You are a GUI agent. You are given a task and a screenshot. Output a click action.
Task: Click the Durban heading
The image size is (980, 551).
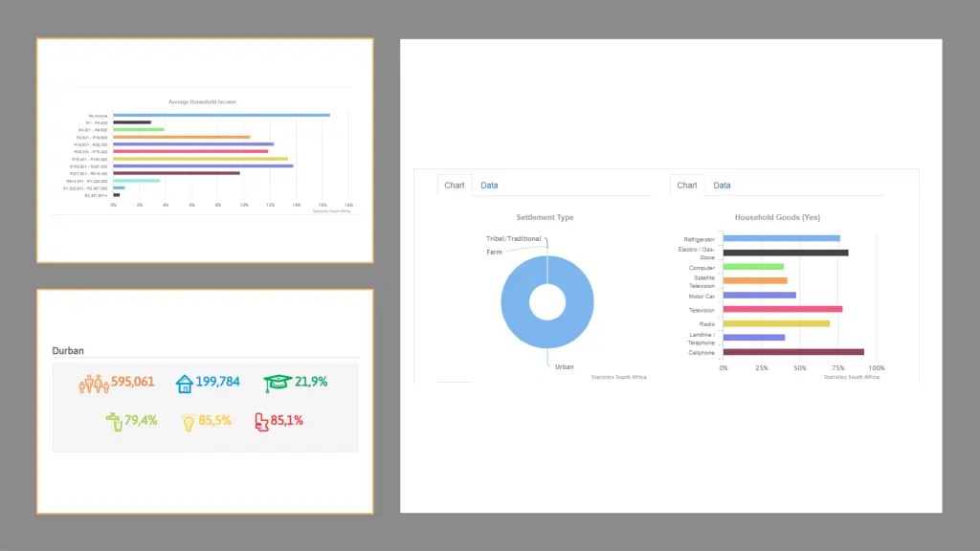[68, 351]
